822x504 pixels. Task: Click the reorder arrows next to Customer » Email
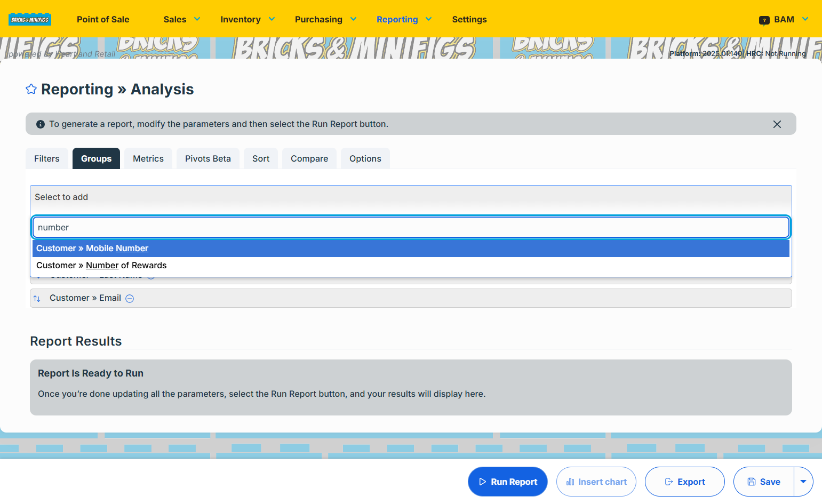(37, 299)
